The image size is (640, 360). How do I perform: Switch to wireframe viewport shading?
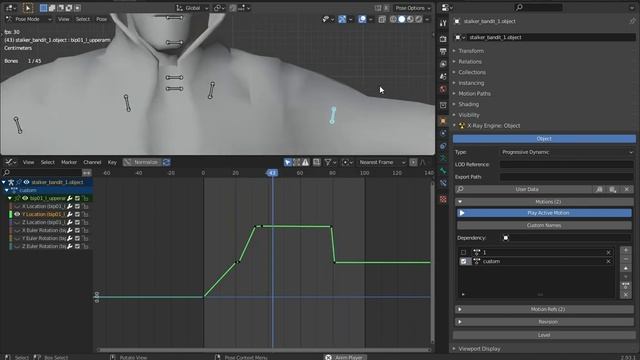[x=393, y=19]
